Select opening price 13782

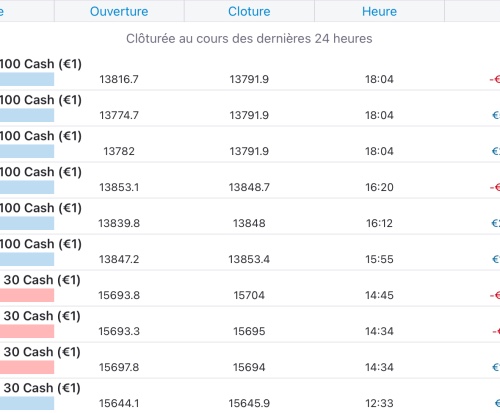coord(119,151)
